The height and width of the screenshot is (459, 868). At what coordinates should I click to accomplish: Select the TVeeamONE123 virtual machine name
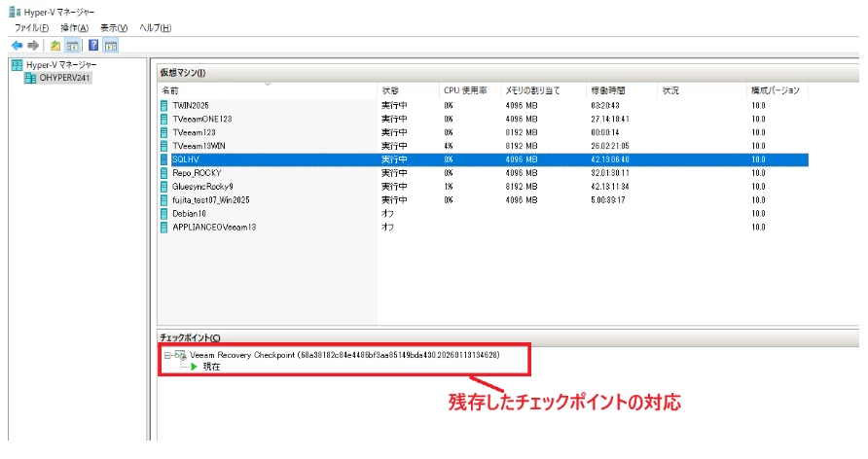pos(202,119)
